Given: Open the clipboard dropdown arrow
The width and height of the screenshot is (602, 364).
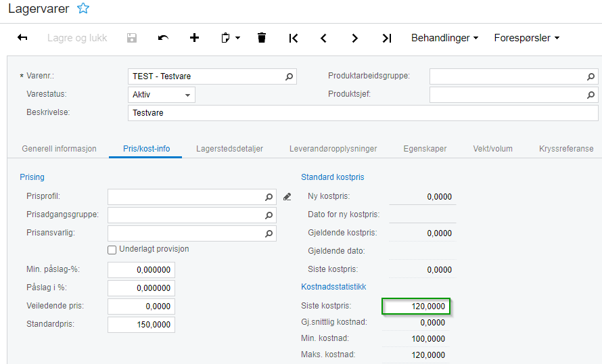Looking at the screenshot, I should click(x=237, y=38).
